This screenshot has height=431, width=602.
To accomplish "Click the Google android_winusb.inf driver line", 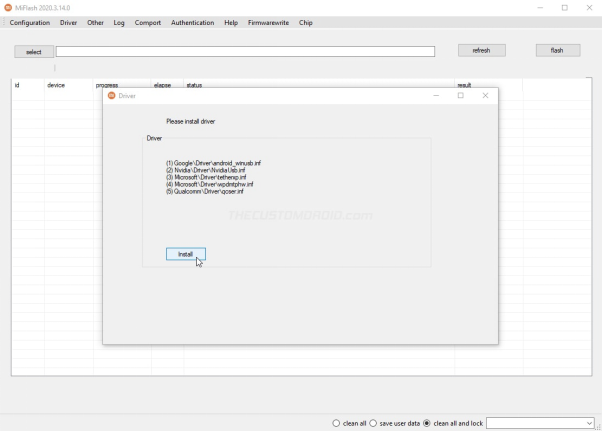I will click(x=213, y=163).
